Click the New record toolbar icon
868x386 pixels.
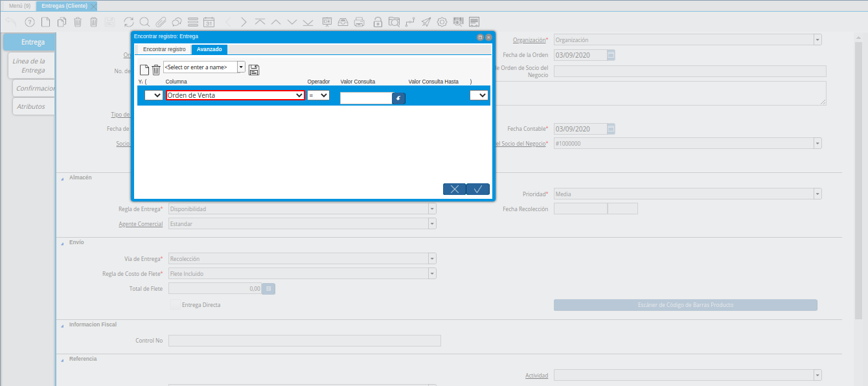pos(45,22)
